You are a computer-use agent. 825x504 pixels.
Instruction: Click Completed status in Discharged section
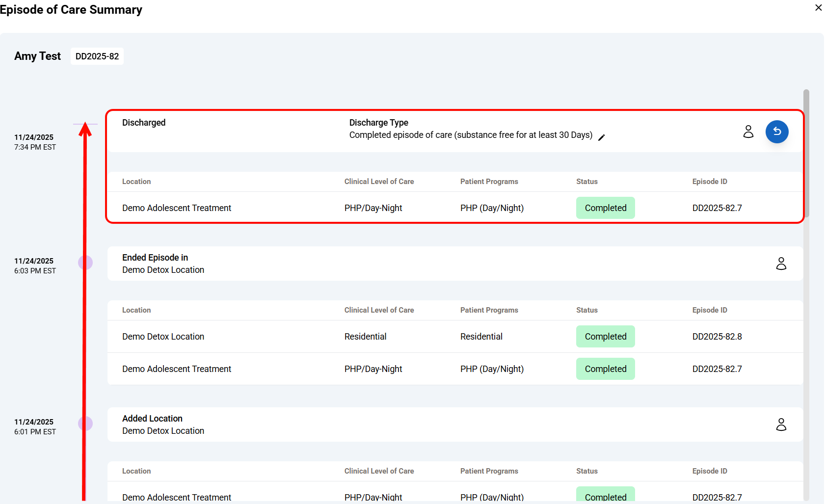(x=605, y=208)
